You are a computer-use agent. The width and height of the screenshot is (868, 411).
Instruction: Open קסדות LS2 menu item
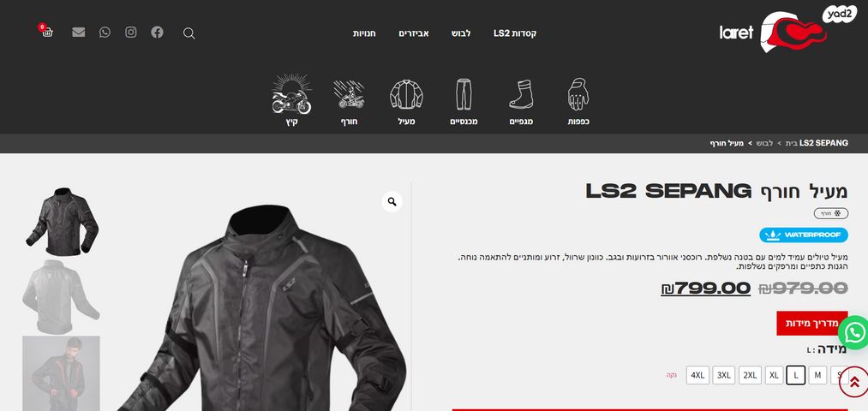515,33
